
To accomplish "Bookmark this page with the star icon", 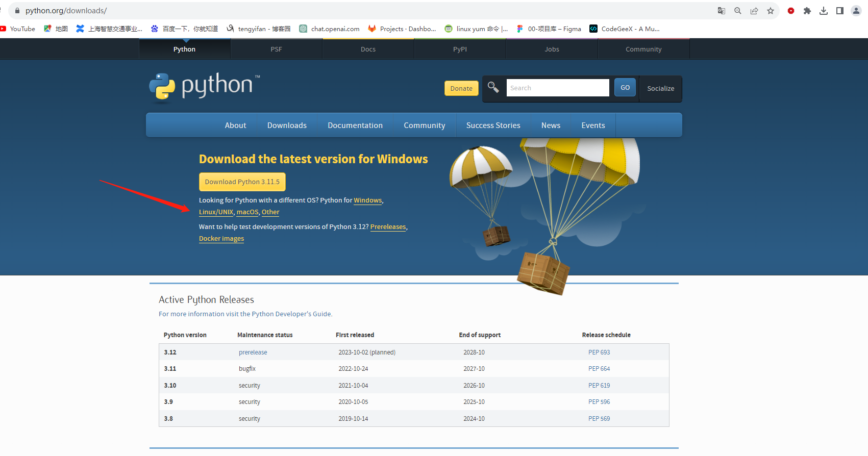I will pos(771,11).
